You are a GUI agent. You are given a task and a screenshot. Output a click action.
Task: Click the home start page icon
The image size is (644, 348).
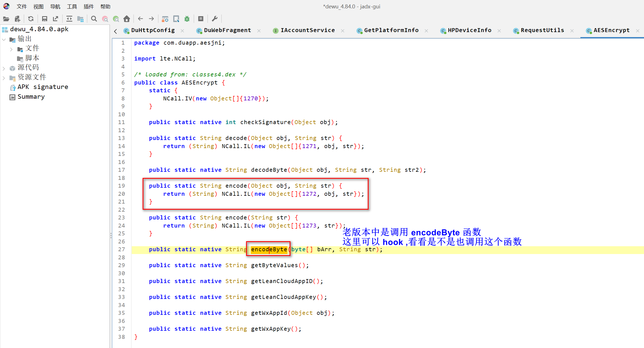[x=127, y=19]
